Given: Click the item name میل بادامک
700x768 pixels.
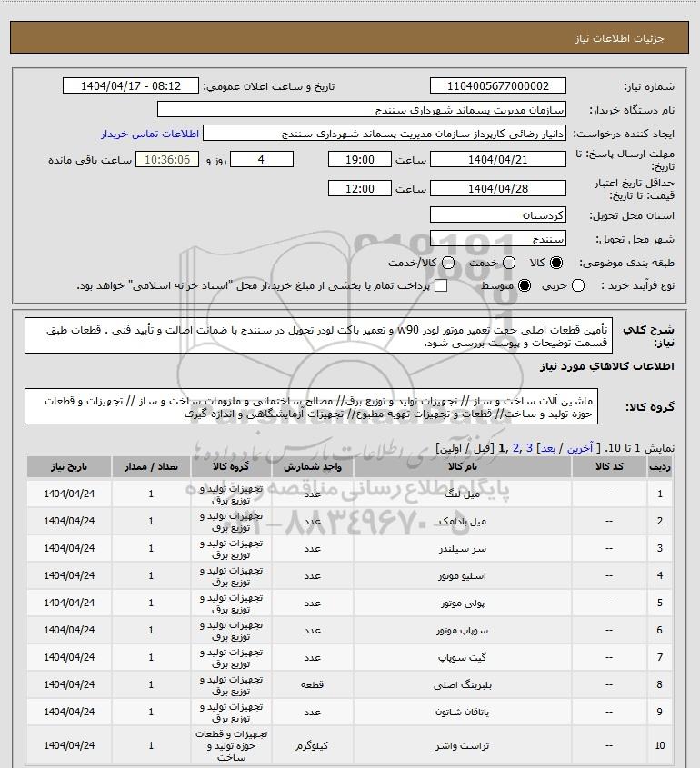Looking at the screenshot, I should click(463, 522).
